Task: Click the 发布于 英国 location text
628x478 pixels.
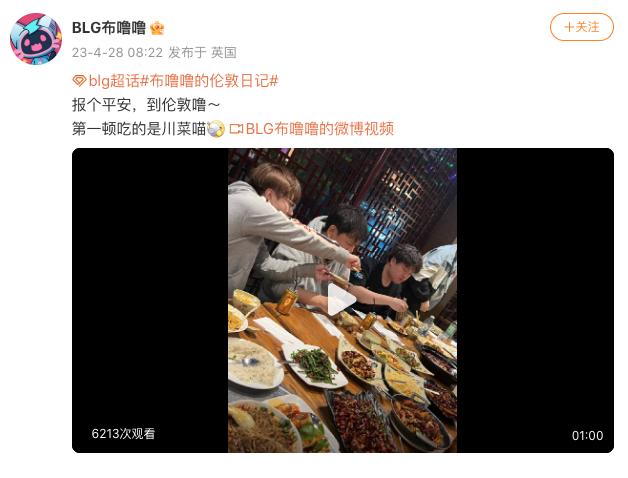Action: coord(202,53)
